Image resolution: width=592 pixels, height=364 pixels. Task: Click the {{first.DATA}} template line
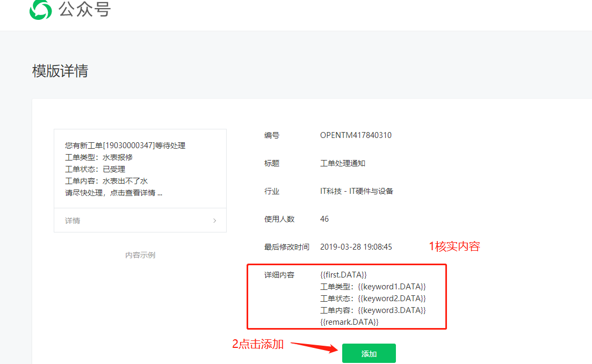[x=343, y=274]
